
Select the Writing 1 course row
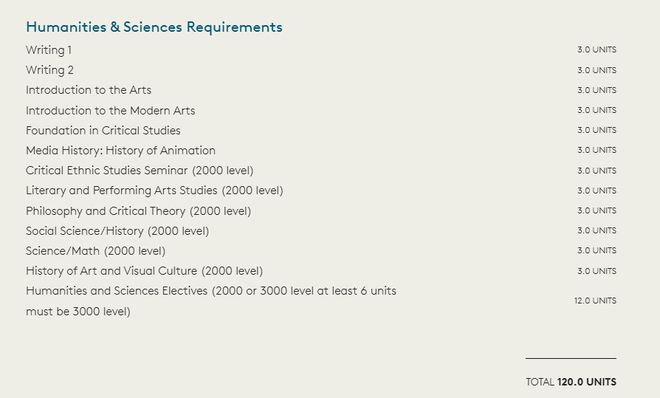[x=321, y=50]
